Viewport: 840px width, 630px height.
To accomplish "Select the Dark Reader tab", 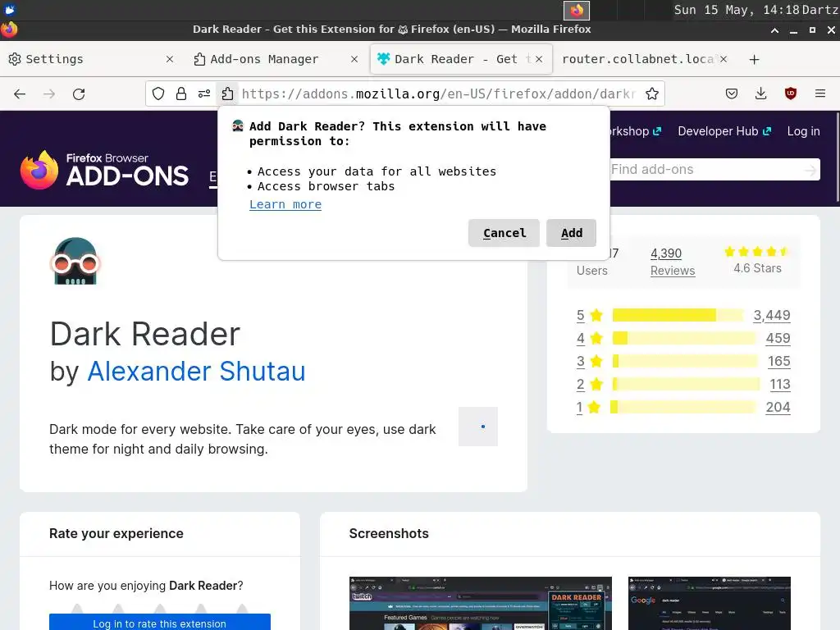I will pyautogui.click(x=461, y=59).
